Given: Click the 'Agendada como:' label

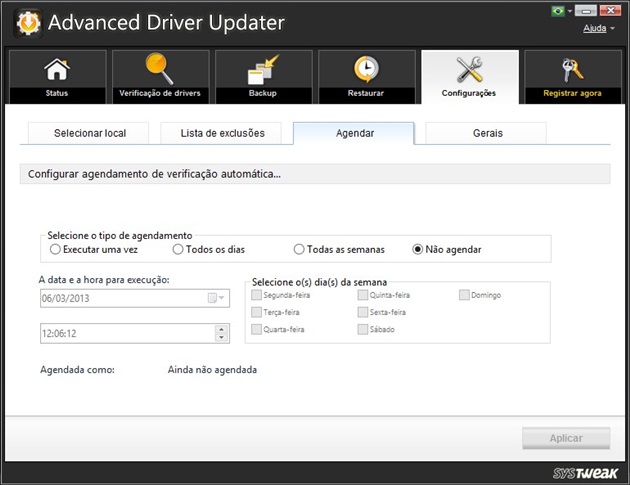Looking at the screenshot, I should point(77,370).
